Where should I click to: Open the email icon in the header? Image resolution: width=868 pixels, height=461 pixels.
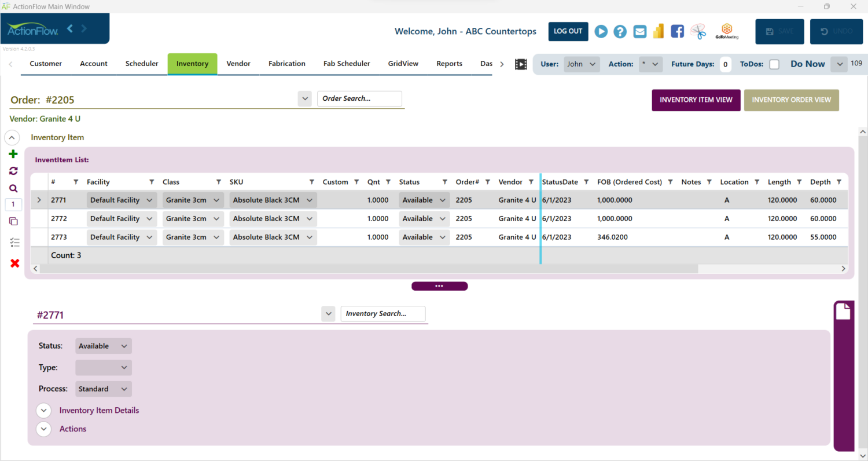coord(639,31)
